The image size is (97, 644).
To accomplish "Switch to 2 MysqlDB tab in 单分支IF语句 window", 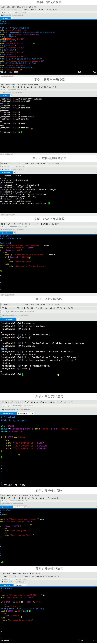I will 23,413.
